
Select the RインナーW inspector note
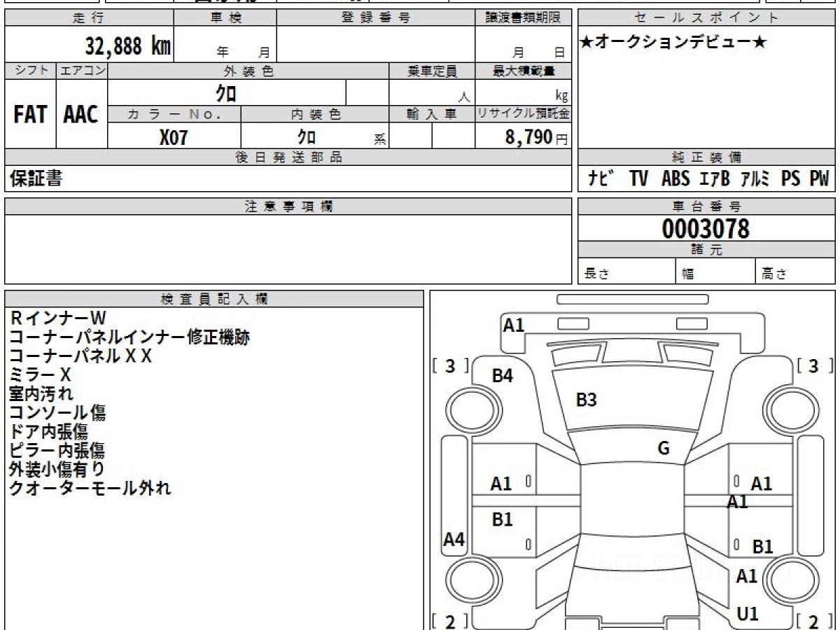pos(57,318)
